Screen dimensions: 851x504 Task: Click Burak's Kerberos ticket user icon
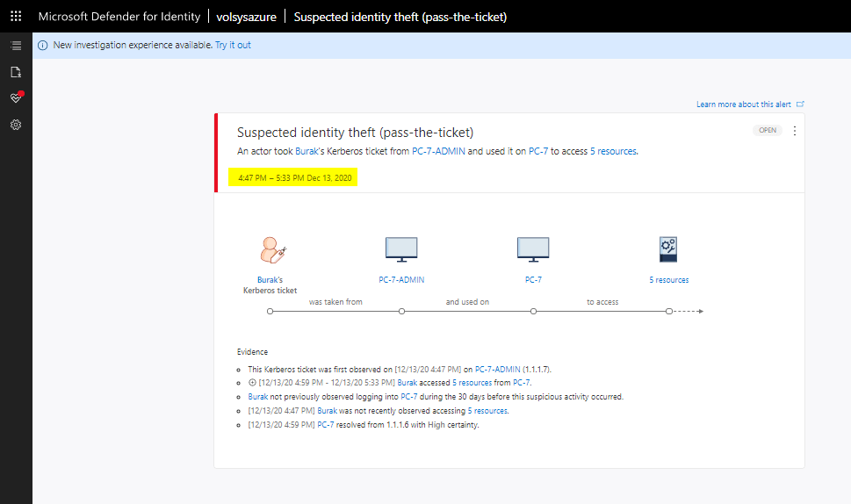[x=273, y=250]
